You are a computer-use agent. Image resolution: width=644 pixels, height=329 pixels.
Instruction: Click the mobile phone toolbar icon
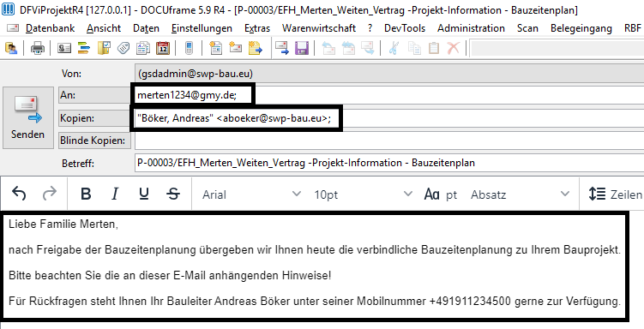tap(189, 48)
